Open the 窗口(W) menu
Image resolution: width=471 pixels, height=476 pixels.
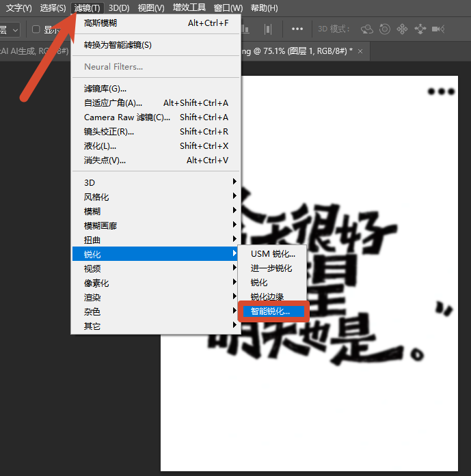coord(228,8)
